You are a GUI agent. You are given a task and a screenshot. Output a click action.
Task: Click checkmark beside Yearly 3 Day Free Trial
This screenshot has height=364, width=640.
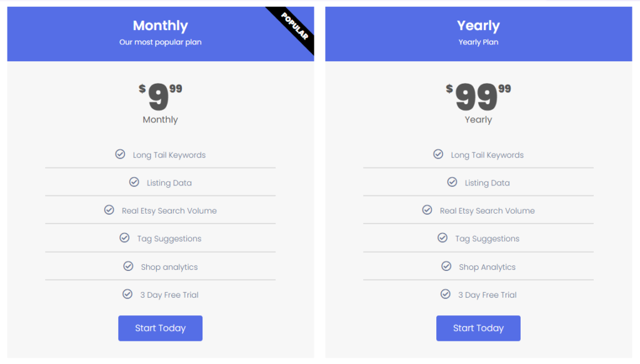[x=446, y=294]
